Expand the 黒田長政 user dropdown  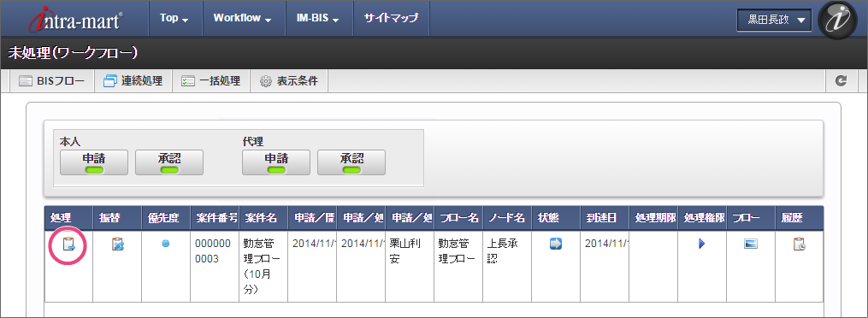[x=775, y=20]
